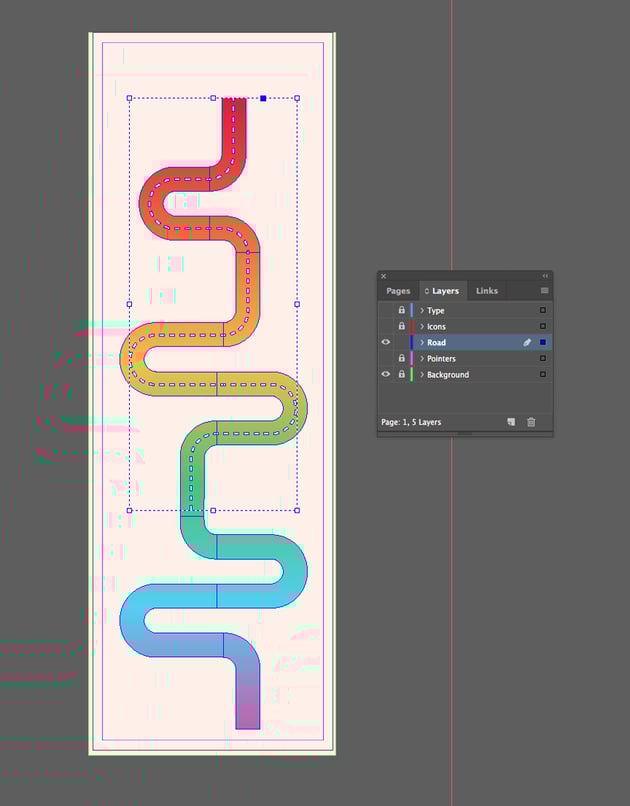Viewport: 630px width, 806px height.
Task: Open the Layers panel options menu
Action: (x=544, y=290)
